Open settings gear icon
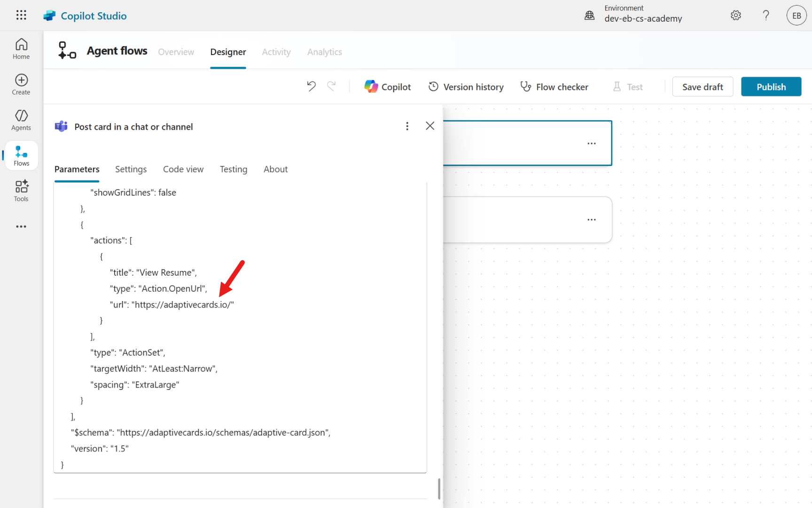Viewport: 812px width, 508px height. (x=736, y=16)
